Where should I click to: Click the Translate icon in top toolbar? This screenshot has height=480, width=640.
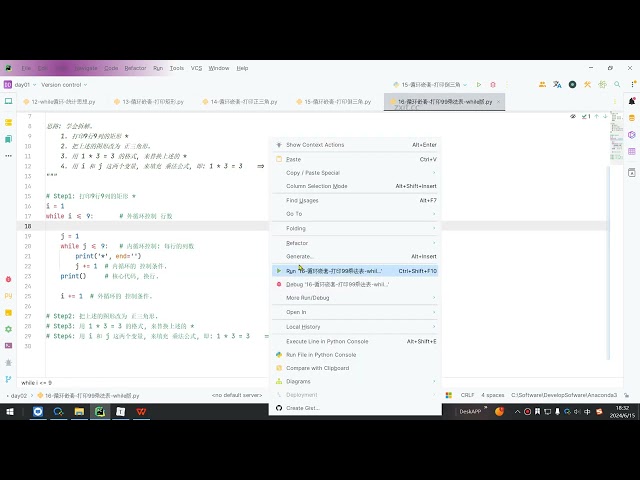[x=557, y=84]
